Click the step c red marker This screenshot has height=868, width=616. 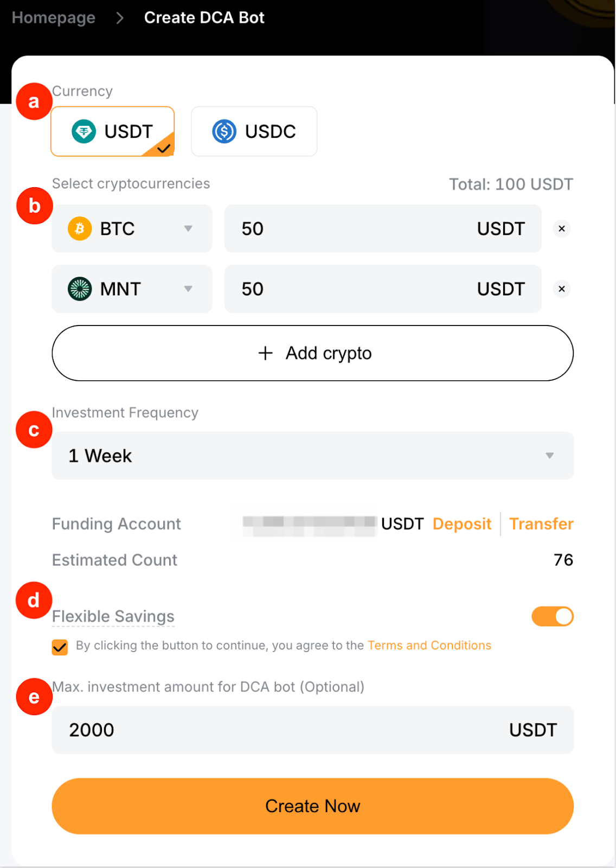pyautogui.click(x=34, y=430)
